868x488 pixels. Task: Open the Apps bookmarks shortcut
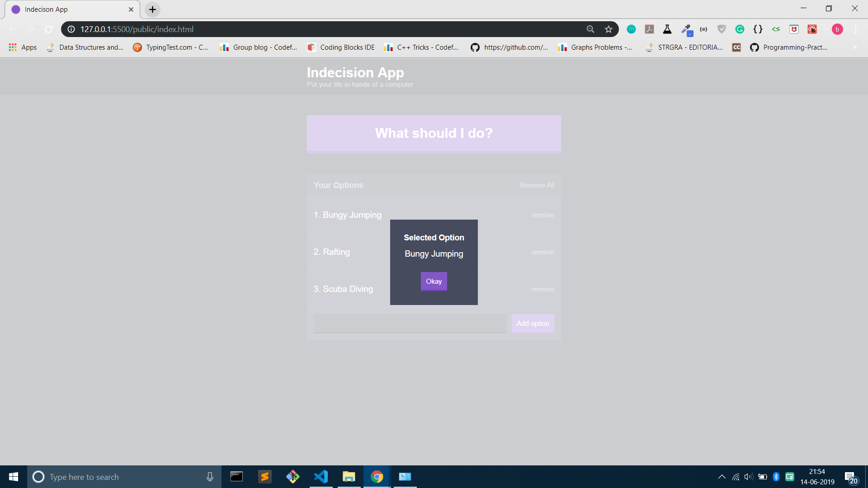[23, 47]
